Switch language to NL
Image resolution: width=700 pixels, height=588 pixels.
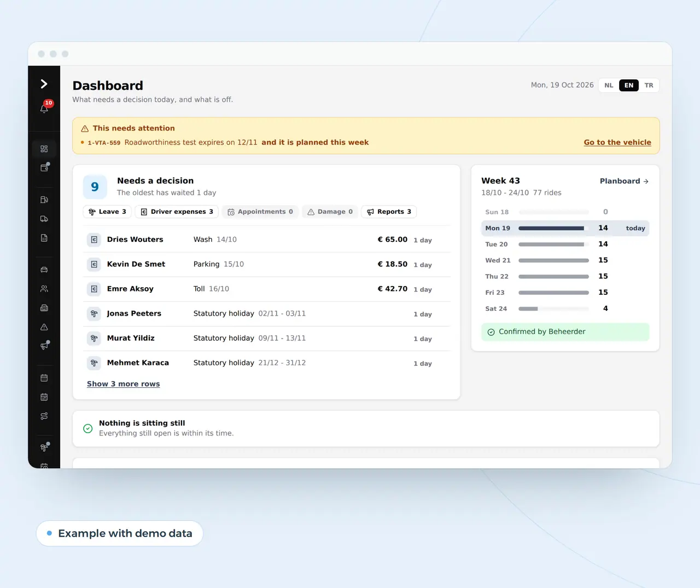609,85
